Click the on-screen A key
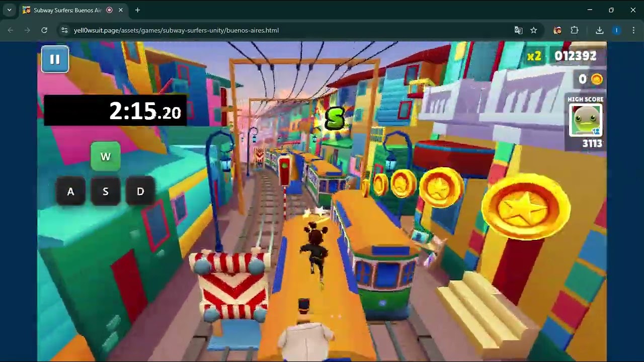The height and width of the screenshot is (362, 644). click(70, 192)
